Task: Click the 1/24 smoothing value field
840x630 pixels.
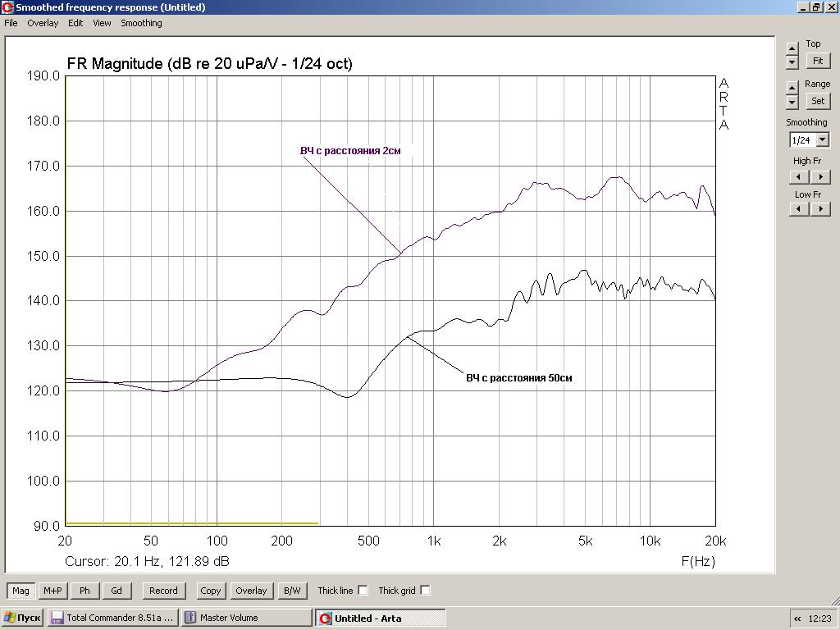Action: (x=802, y=140)
